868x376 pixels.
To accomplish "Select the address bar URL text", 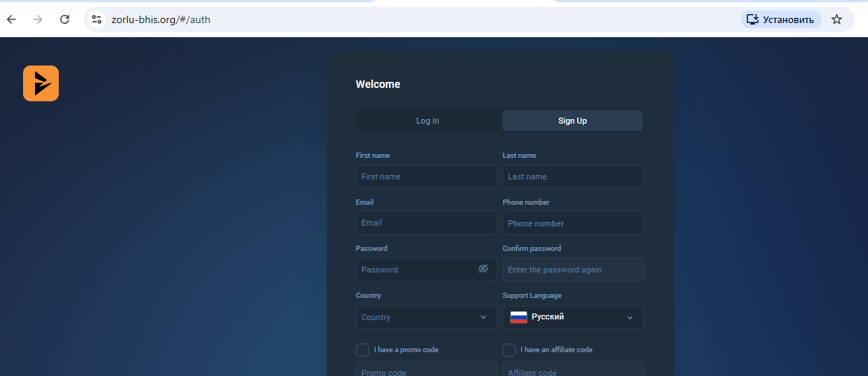I will pos(161,19).
